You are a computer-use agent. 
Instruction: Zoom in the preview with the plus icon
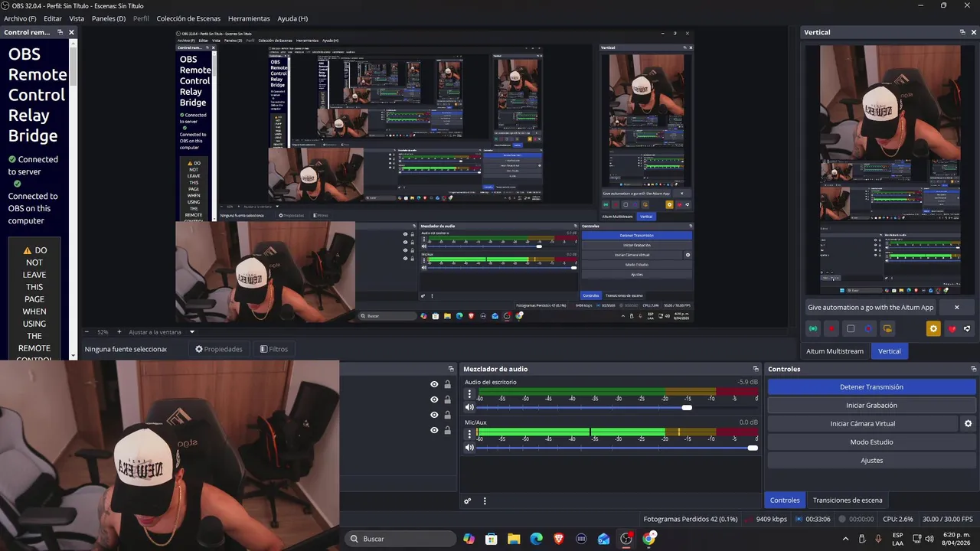pyautogui.click(x=119, y=332)
